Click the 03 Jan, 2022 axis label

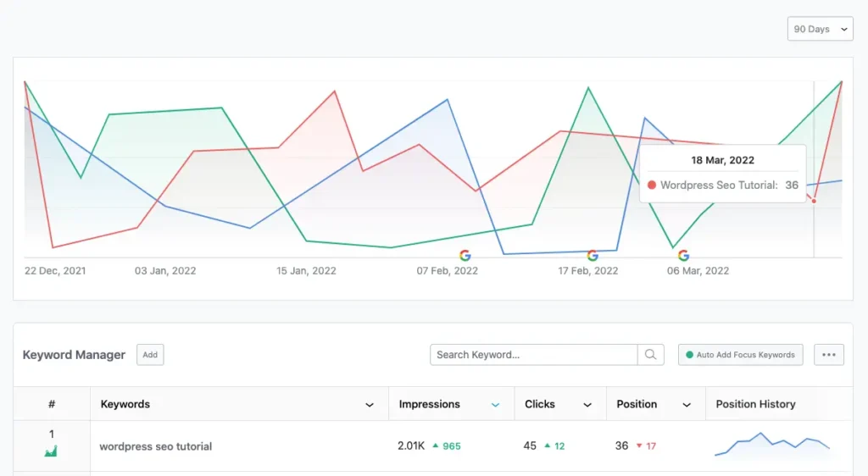point(165,271)
